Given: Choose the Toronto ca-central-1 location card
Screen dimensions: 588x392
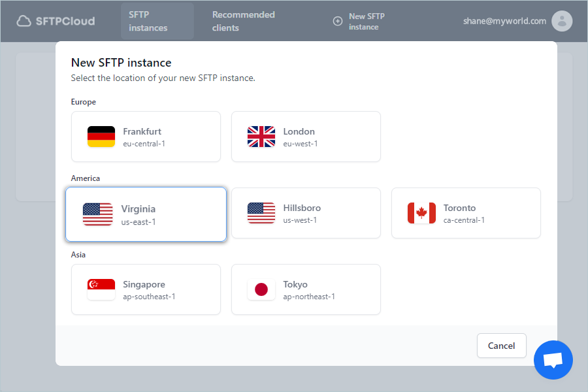Looking at the screenshot, I should (x=466, y=213).
